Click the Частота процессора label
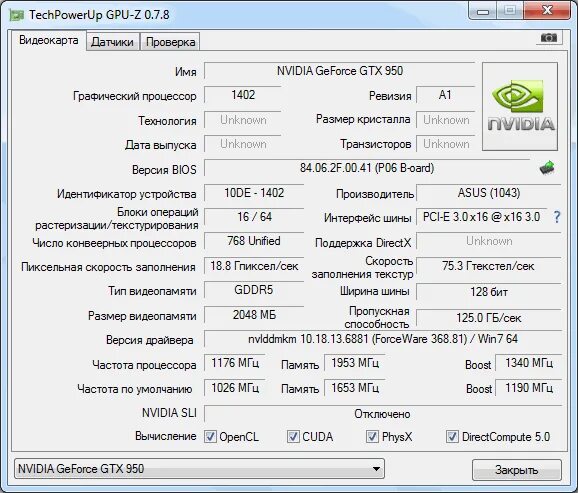Screen dimensions: 578x493 point(144,365)
